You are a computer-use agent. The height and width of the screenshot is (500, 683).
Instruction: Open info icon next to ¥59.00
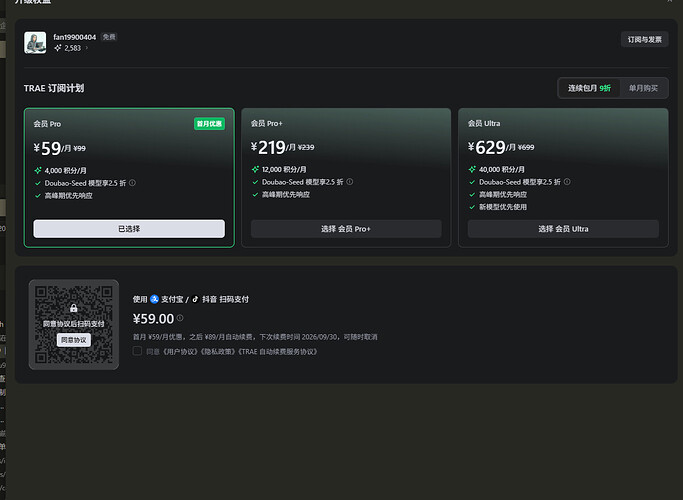click(180, 318)
